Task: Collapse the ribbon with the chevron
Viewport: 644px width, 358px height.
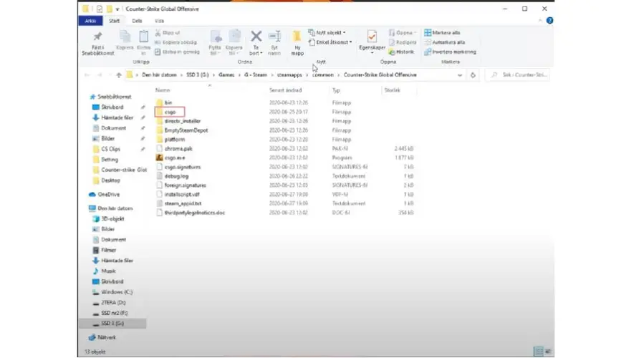Action: pyautogui.click(x=539, y=21)
